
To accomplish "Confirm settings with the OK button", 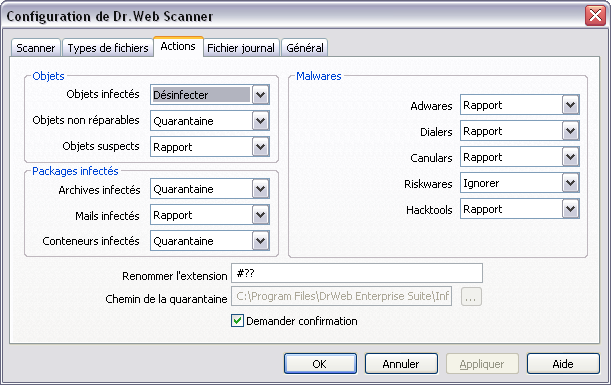I will pos(320,364).
